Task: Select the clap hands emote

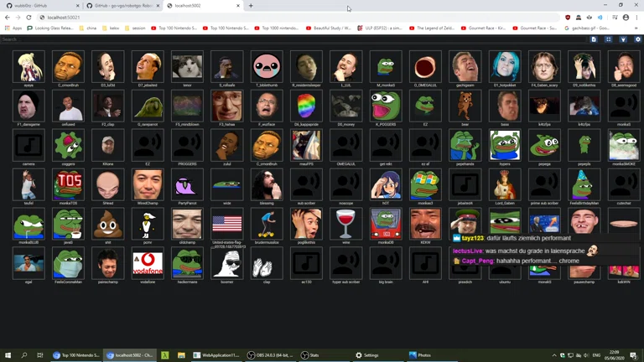Action: (267, 263)
